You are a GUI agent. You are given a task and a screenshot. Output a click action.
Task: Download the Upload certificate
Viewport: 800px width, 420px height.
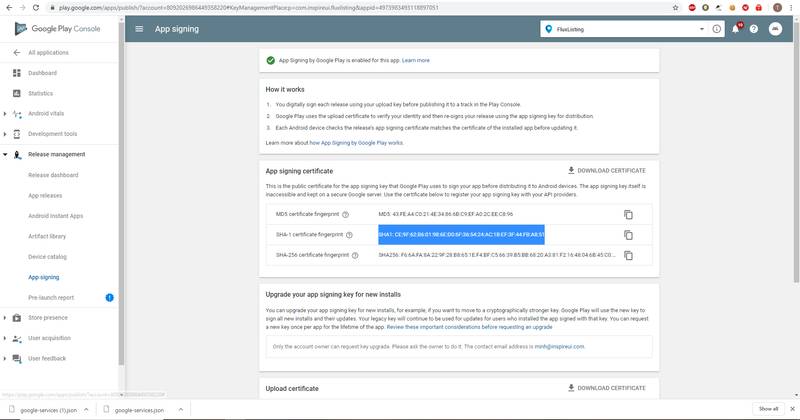[607, 388]
